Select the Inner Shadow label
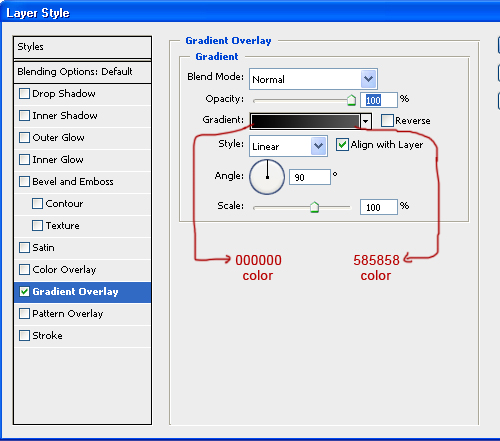The width and height of the screenshot is (500, 441). click(x=65, y=116)
